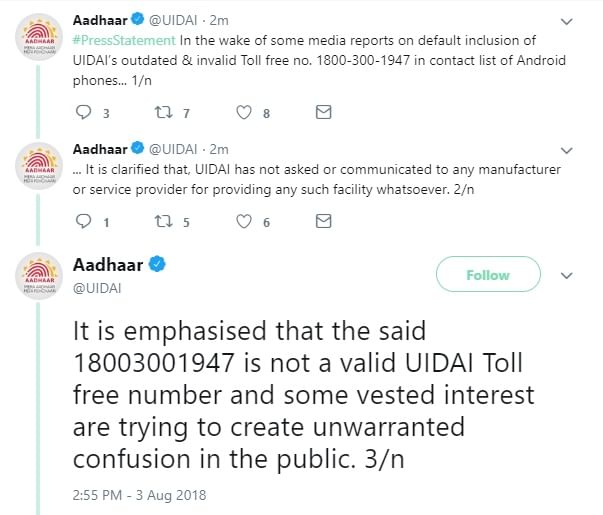
Task: Send first tweet via direct message
Action: (x=323, y=113)
